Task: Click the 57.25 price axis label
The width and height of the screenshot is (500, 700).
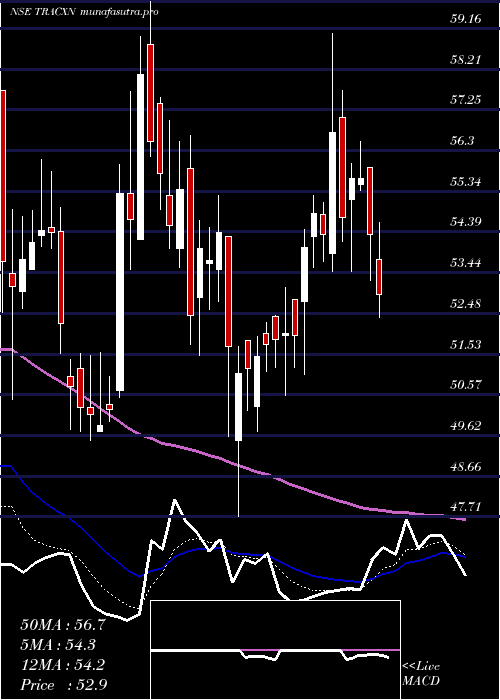Action: click(465, 100)
